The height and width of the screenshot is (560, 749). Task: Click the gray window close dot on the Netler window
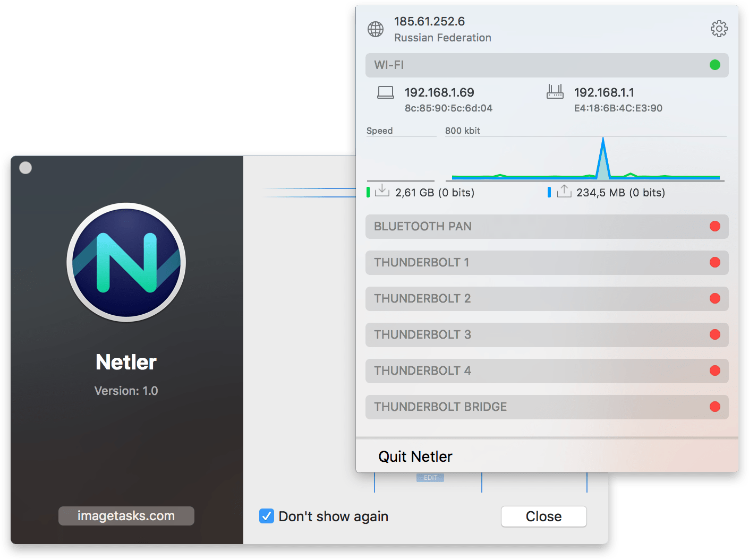[x=25, y=168]
